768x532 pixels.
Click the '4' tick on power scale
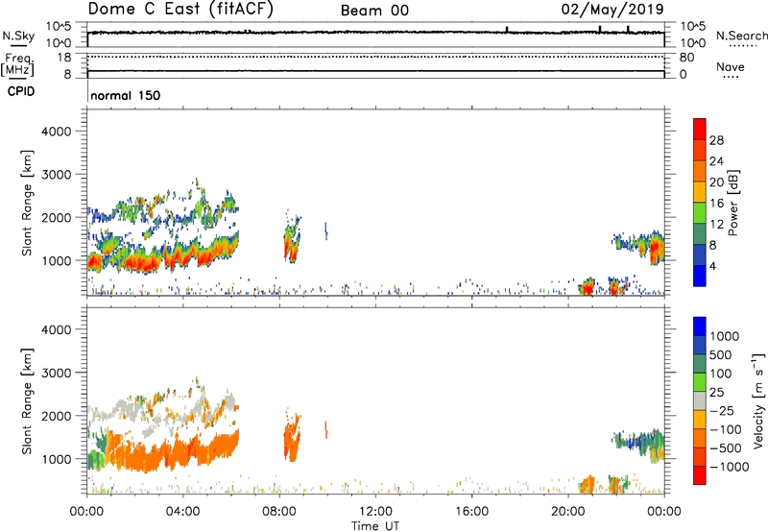tap(712, 266)
